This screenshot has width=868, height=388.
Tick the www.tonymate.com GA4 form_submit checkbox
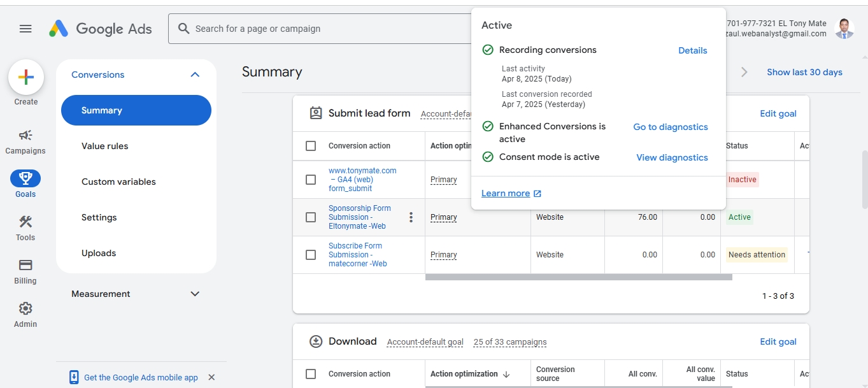pyautogui.click(x=311, y=180)
